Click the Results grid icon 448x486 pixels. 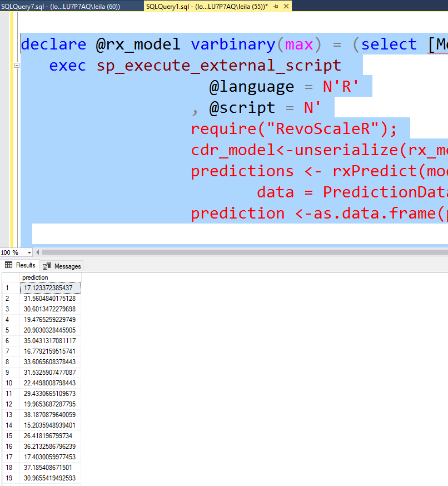pos(9,265)
